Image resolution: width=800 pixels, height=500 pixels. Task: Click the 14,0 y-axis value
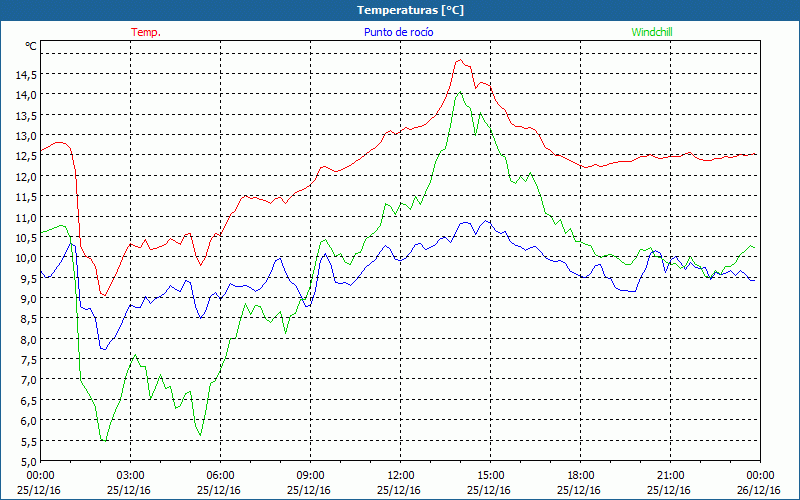26,95
